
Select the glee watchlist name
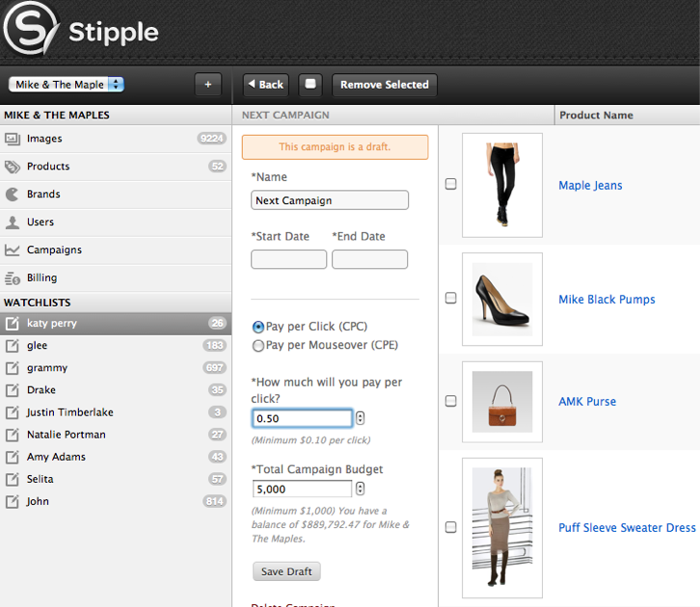point(37,345)
